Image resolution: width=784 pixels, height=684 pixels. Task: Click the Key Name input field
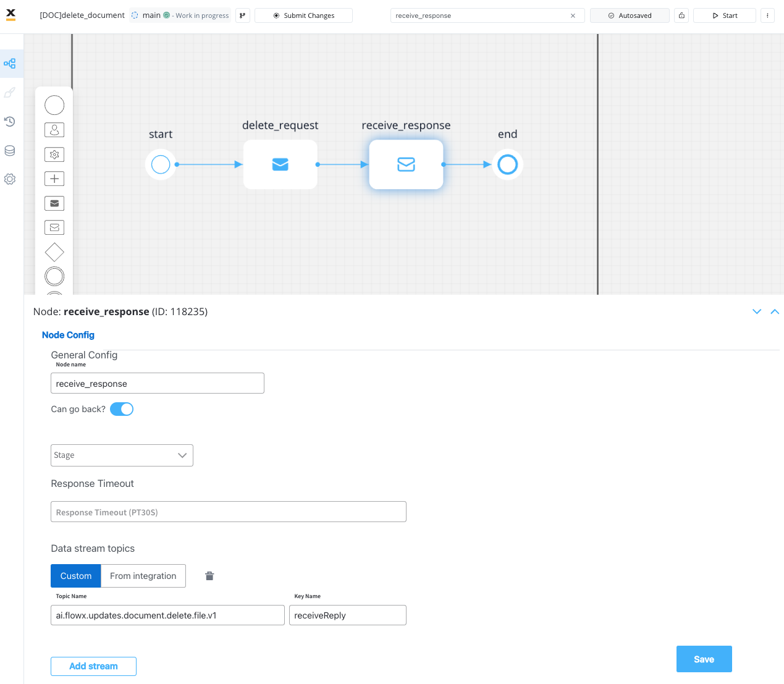point(348,615)
